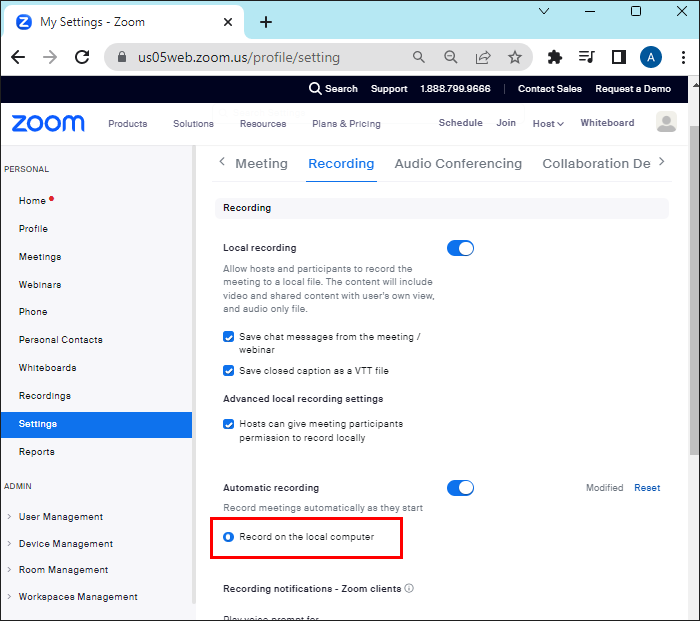Open Whiteboard link in header
Image resolution: width=700 pixels, height=621 pixels.
click(607, 123)
